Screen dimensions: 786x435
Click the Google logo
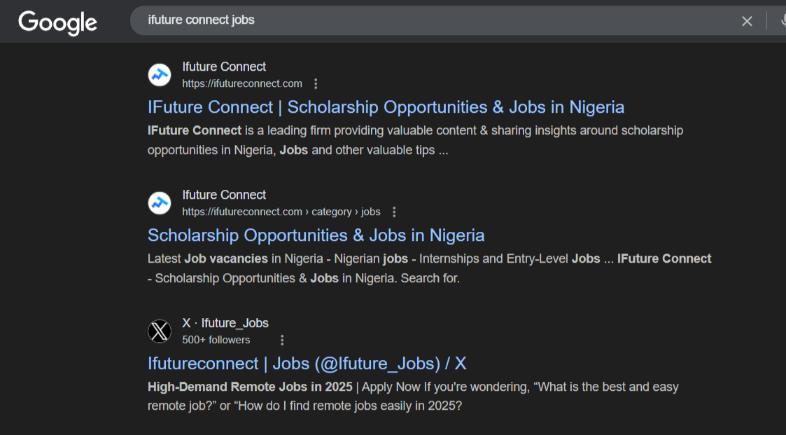58,23
